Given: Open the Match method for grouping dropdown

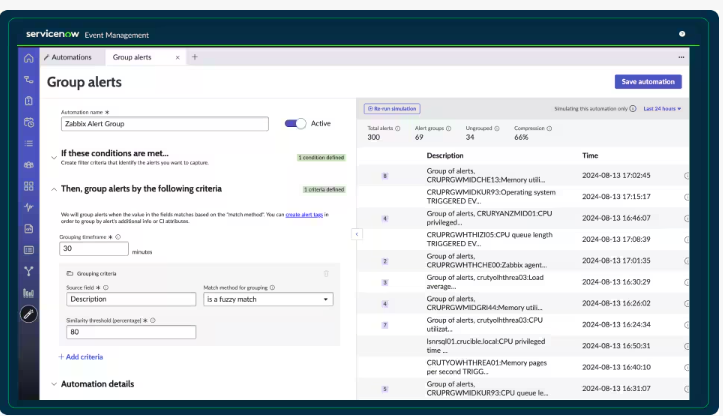Looking at the screenshot, I should click(x=268, y=299).
